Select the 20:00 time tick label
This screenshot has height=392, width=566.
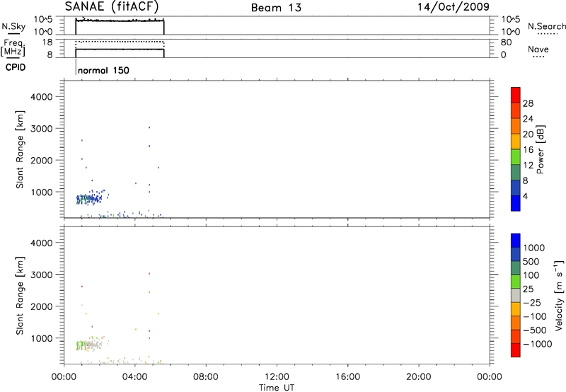419,377
